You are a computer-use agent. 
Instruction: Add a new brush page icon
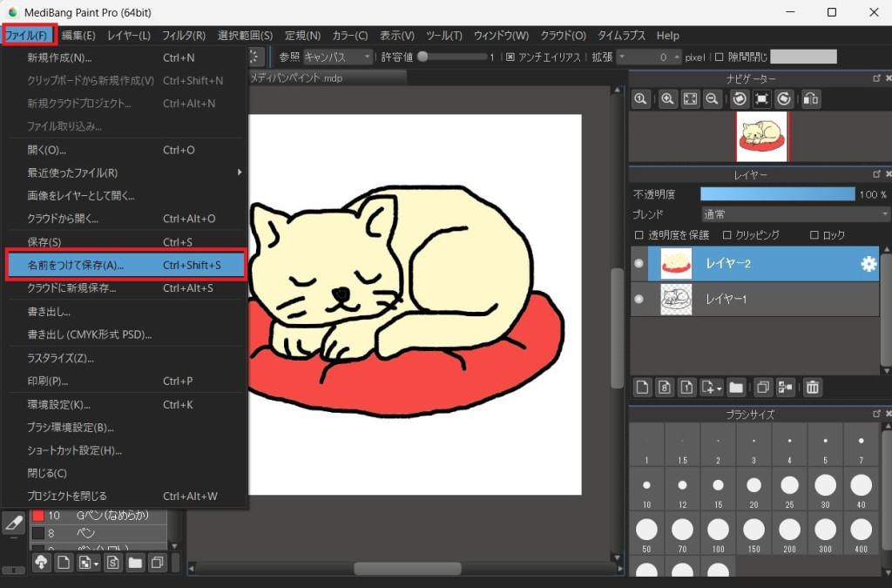point(64,563)
